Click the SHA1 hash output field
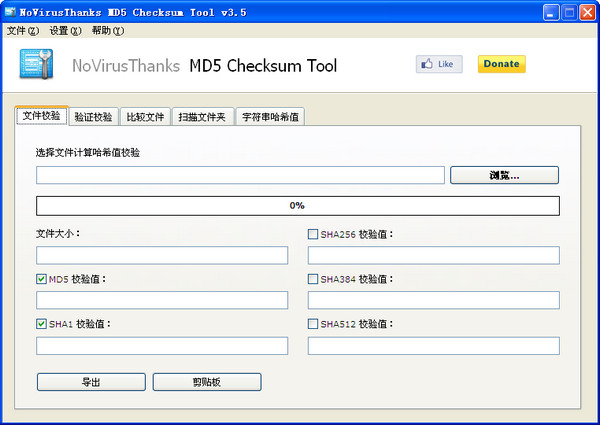600x425 pixels. pos(162,346)
